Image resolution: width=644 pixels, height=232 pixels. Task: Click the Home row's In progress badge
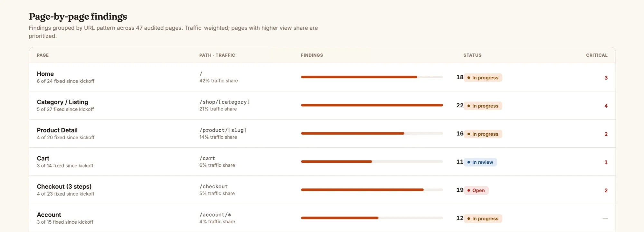483,78
